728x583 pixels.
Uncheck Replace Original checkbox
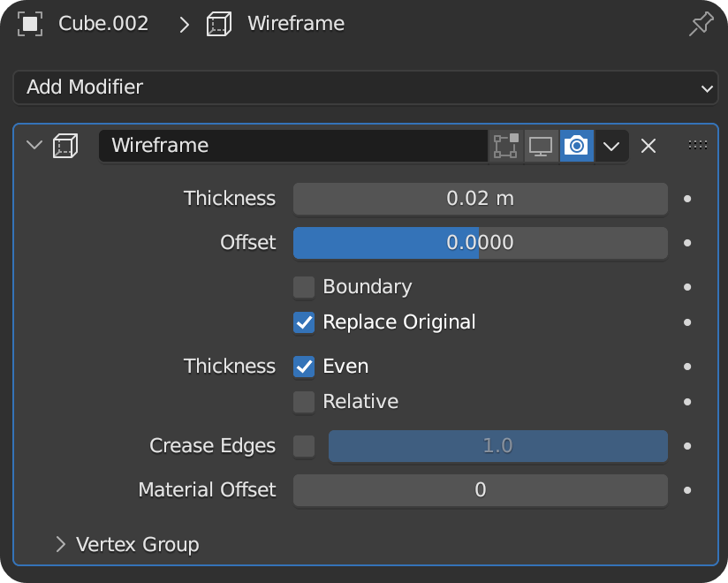pos(304,322)
